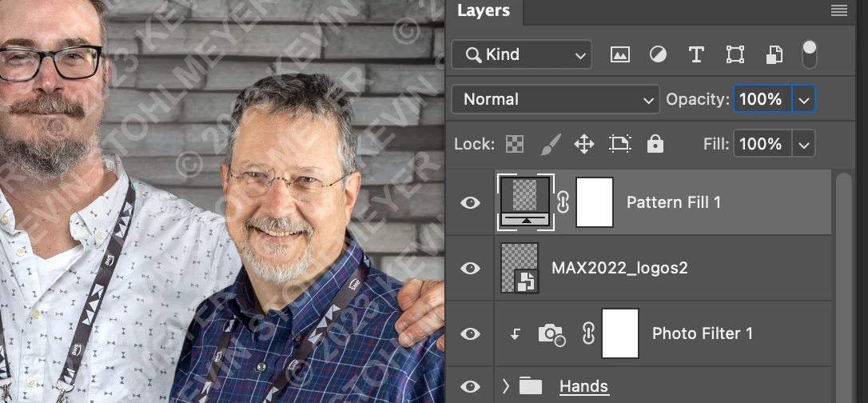Viewport: 868px width, 403px height.
Task: Filter for pixel layers icon
Action: point(620,55)
